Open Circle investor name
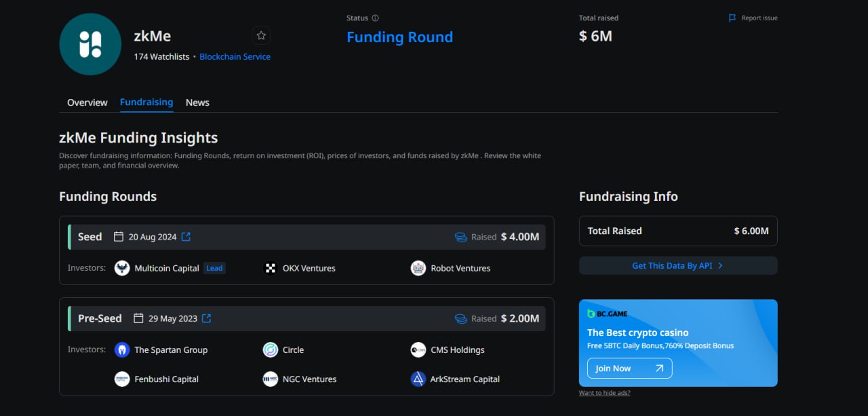Image resolution: width=868 pixels, height=416 pixels. point(293,350)
